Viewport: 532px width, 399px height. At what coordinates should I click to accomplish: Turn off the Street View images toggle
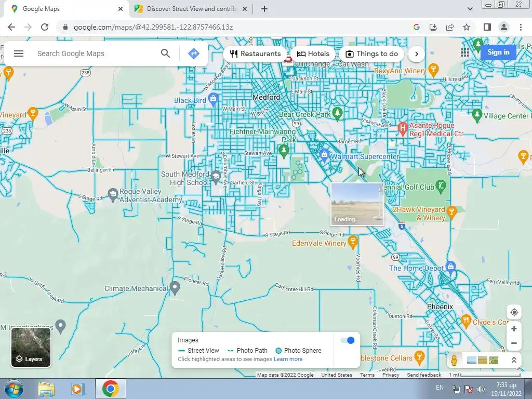click(348, 340)
